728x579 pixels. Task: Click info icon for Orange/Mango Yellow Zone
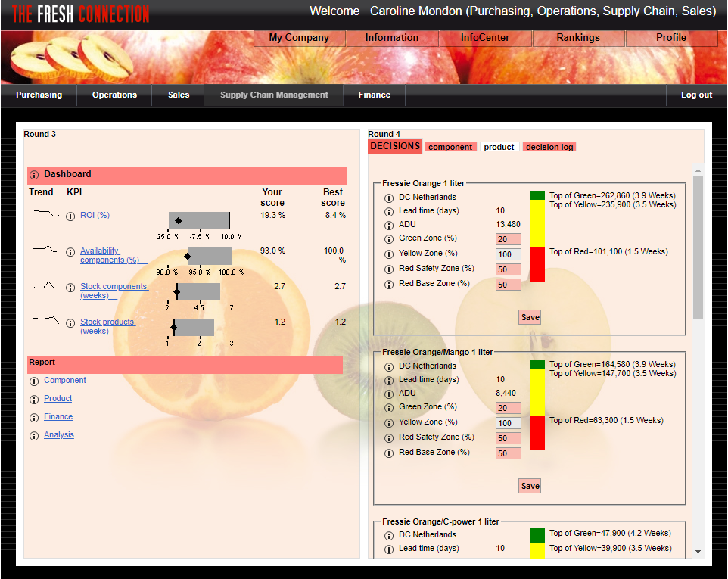click(x=389, y=423)
